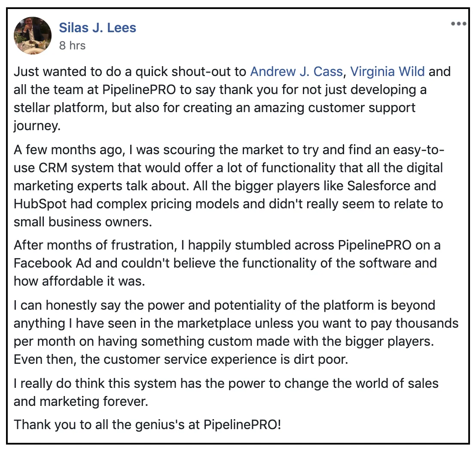The width and height of the screenshot is (476, 451).
Task: Click the "stellar platform" phrase
Action: (59, 108)
